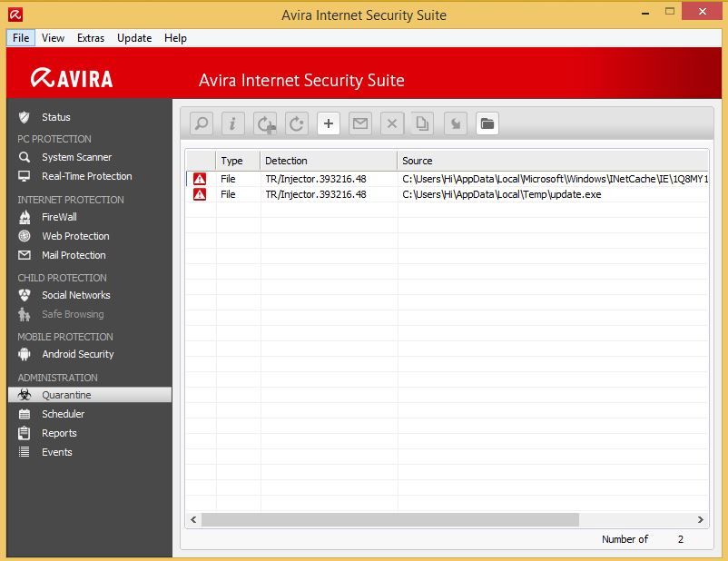
Task: Add a file with the plus icon
Action: [329, 123]
